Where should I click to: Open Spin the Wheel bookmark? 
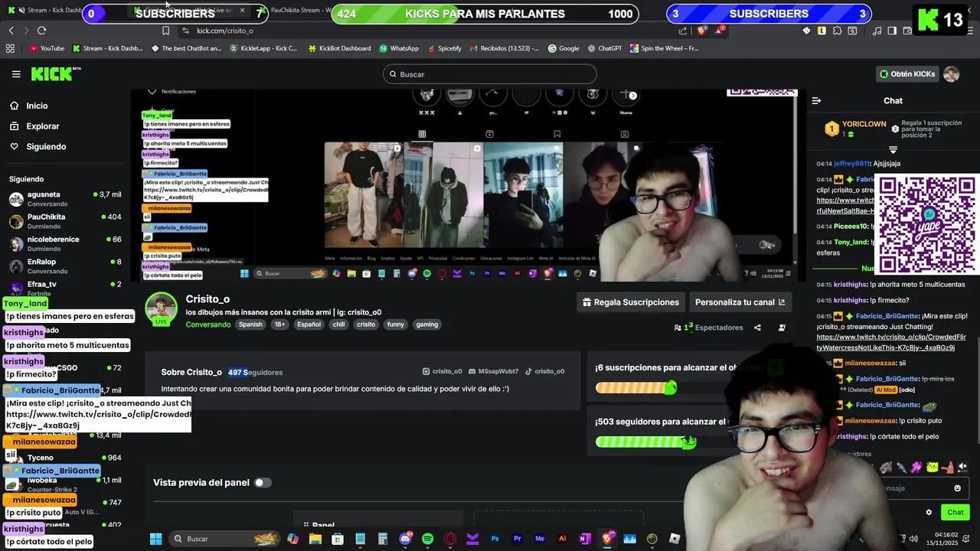click(x=665, y=48)
